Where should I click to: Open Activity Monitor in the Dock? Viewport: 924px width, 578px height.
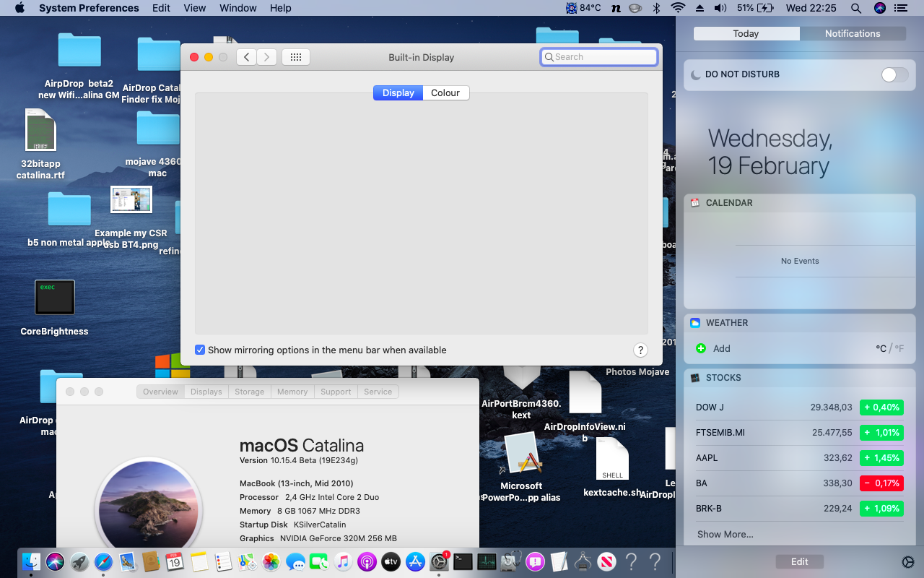(x=487, y=561)
